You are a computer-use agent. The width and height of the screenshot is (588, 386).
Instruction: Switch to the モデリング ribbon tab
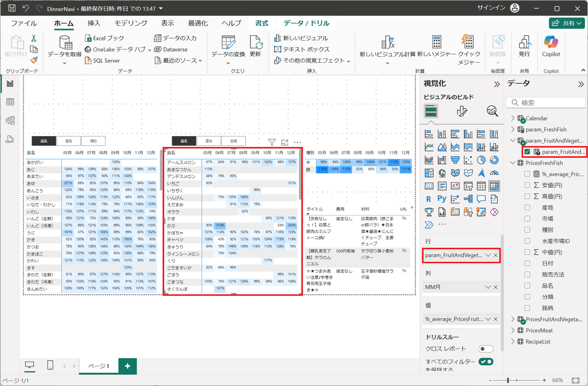pos(131,23)
